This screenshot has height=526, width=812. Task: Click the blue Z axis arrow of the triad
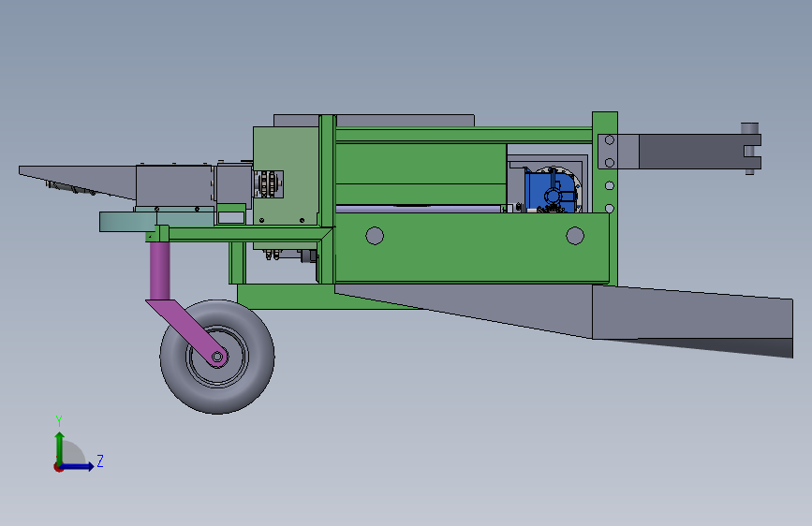click(79, 466)
